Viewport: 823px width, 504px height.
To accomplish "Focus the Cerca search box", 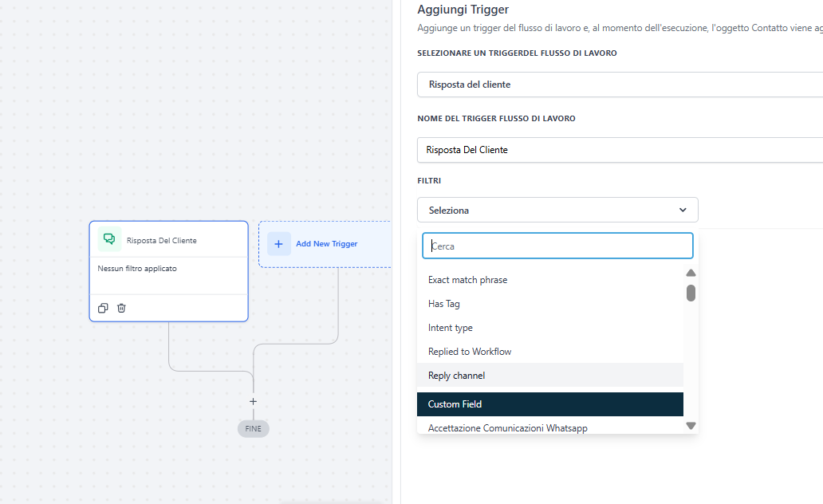I will coord(557,246).
